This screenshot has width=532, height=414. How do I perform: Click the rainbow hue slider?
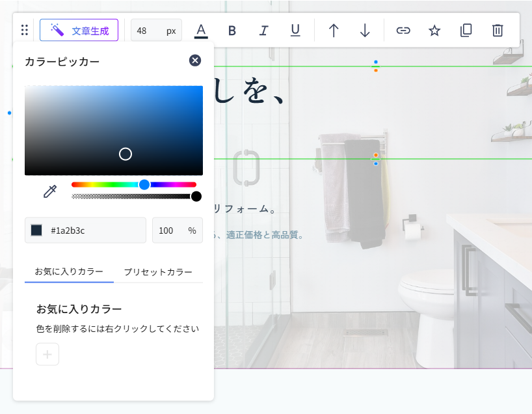point(133,185)
